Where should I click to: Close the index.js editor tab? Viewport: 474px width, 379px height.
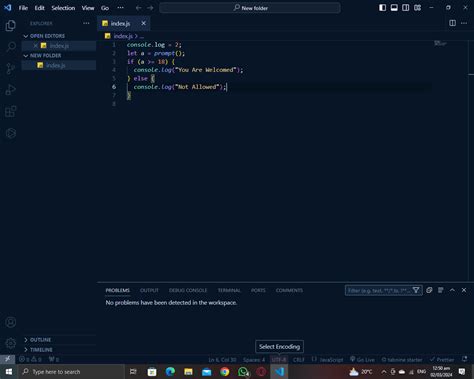144,23
